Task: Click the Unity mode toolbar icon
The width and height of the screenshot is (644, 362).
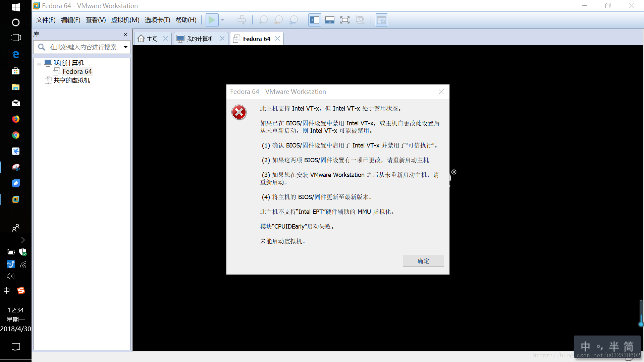Action: coord(360,20)
